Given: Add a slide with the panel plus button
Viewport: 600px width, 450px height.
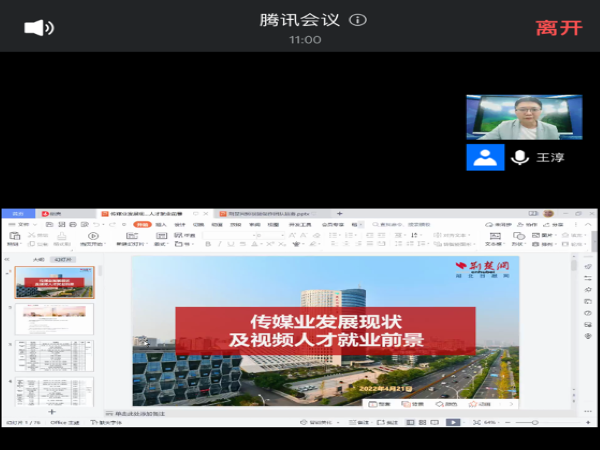Looking at the screenshot, I should pyautogui.click(x=52, y=412).
